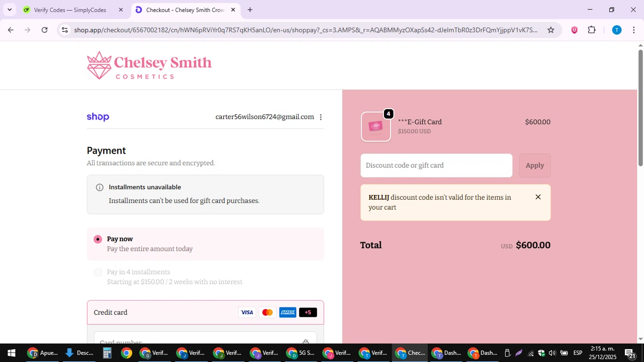Image resolution: width=644 pixels, height=362 pixels.
Task: Open the Calculator taskbar icon
Action: [x=107, y=353]
